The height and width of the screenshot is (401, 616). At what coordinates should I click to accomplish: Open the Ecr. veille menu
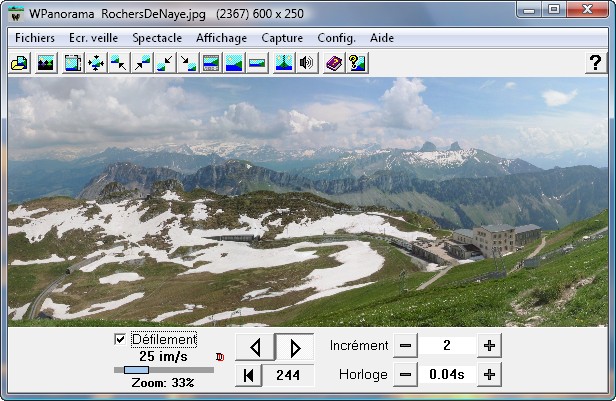point(94,38)
